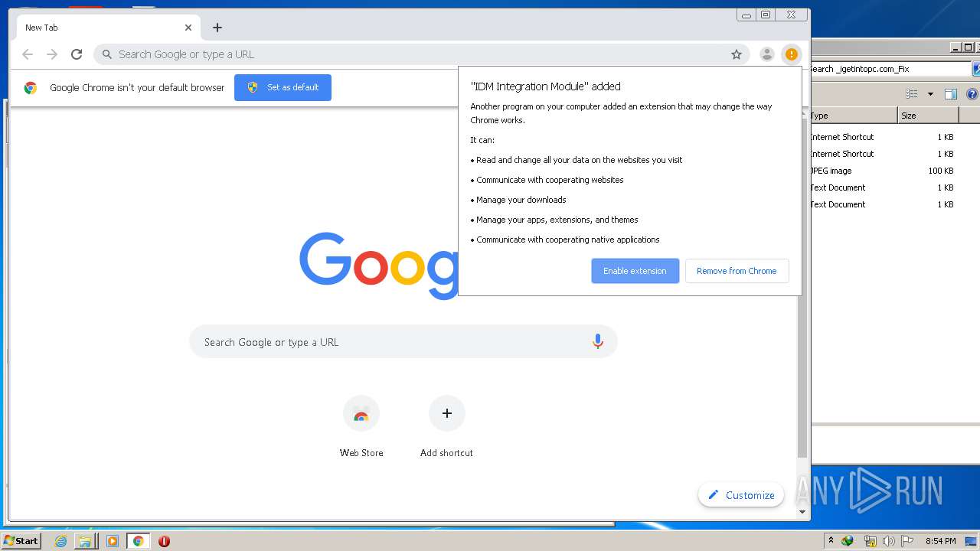Set Chrome as default browser

point(283,87)
